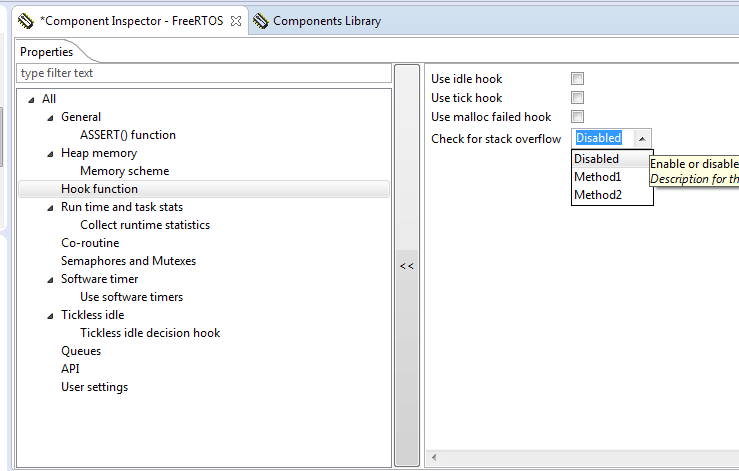Collapse the Tickless idle tree node

point(50,316)
